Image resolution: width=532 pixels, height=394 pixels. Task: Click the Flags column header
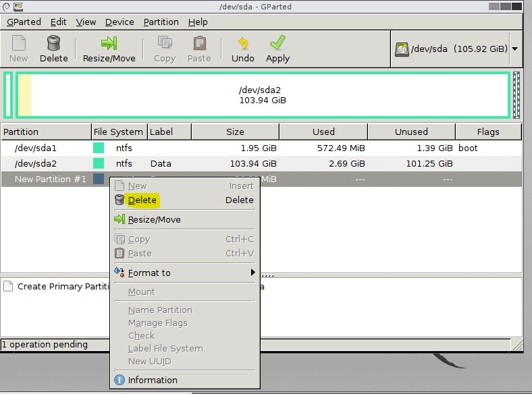coord(488,132)
